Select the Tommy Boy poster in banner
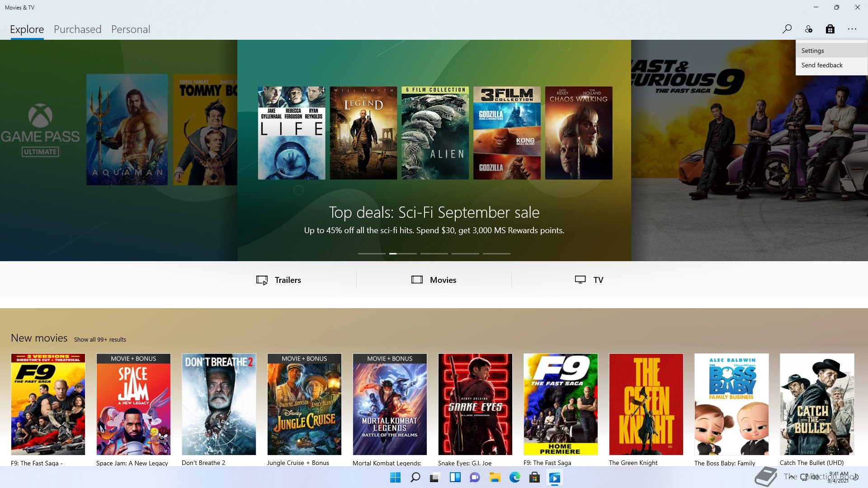 click(205, 130)
